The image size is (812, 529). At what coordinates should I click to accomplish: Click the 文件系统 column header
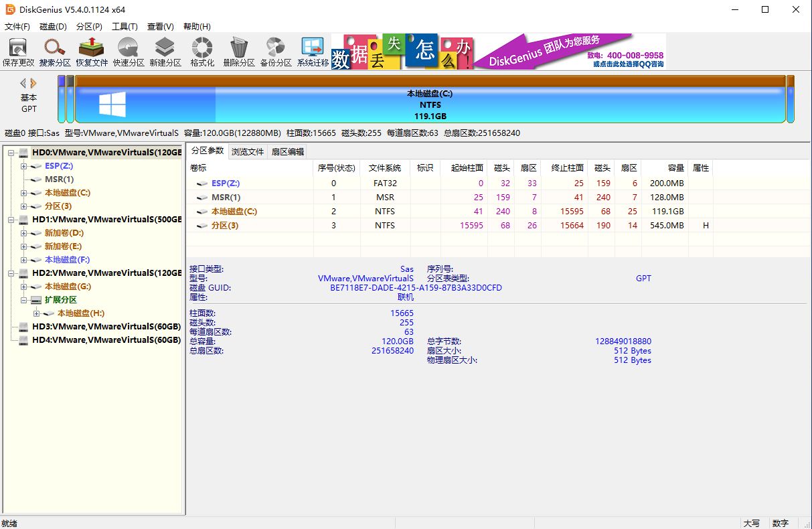(x=385, y=168)
